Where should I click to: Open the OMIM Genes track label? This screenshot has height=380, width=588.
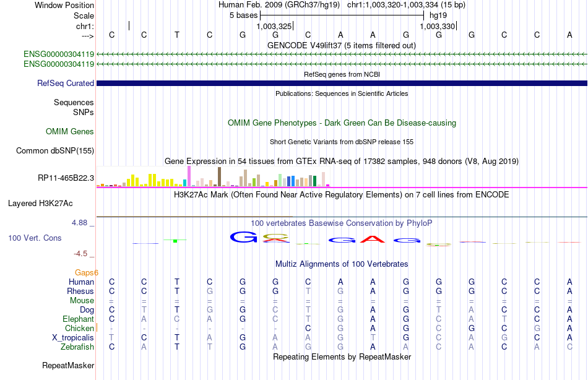pos(70,131)
